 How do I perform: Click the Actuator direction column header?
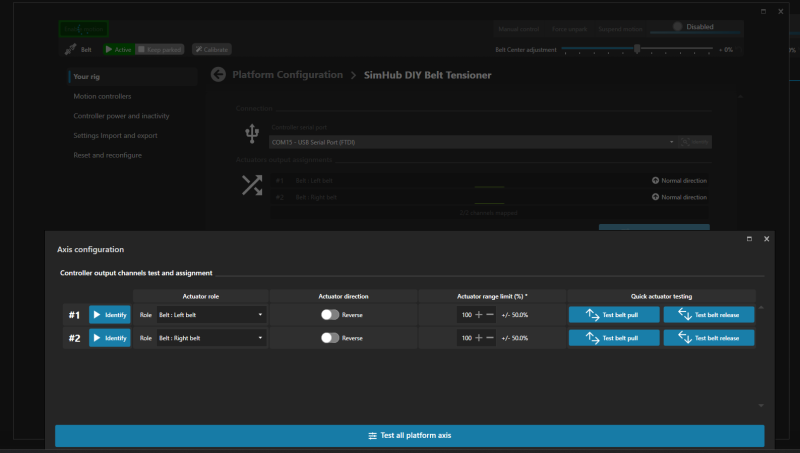(x=343, y=296)
